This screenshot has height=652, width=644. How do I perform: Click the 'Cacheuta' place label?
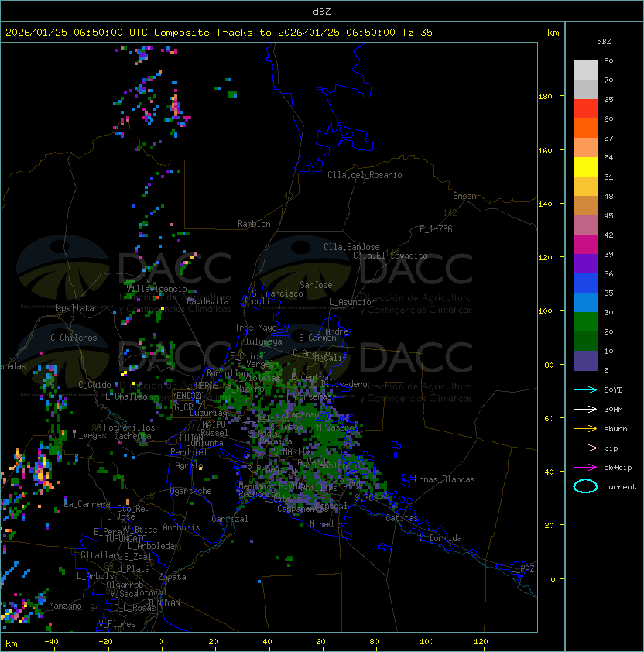[132, 436]
